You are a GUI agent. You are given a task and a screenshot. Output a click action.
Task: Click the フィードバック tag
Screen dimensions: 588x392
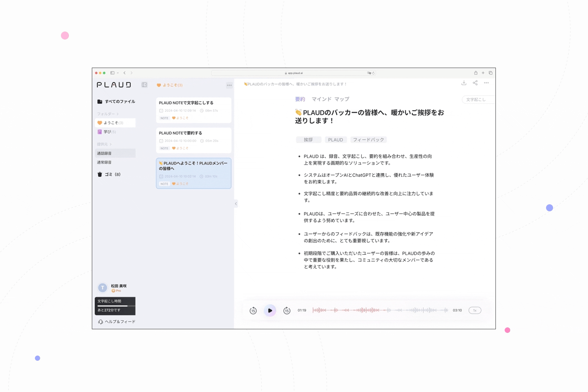tap(368, 140)
